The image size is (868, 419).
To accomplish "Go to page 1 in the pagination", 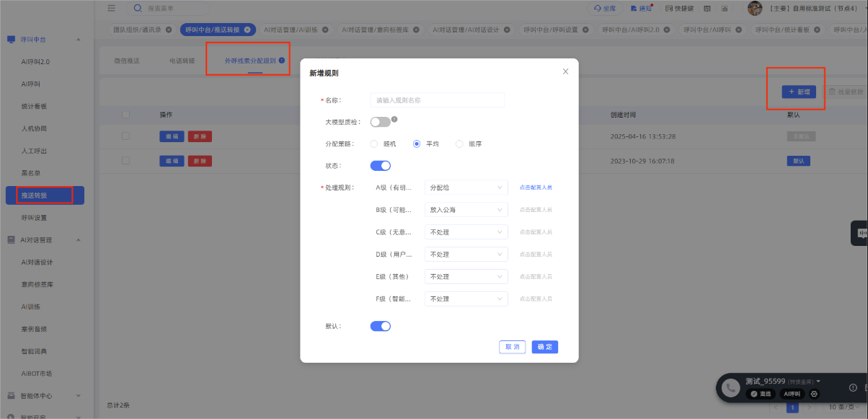I will [x=792, y=407].
